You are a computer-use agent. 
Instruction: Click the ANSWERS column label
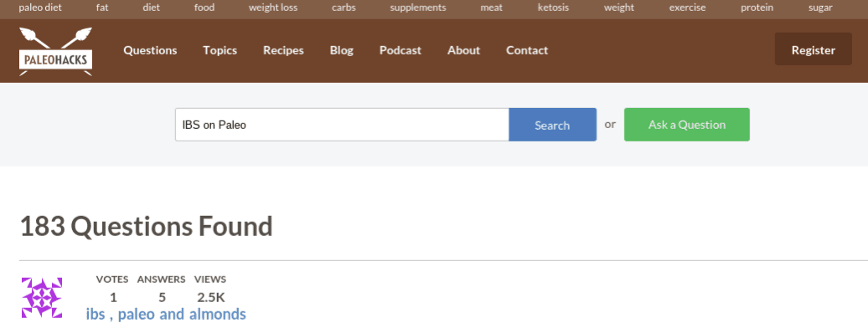[162, 279]
